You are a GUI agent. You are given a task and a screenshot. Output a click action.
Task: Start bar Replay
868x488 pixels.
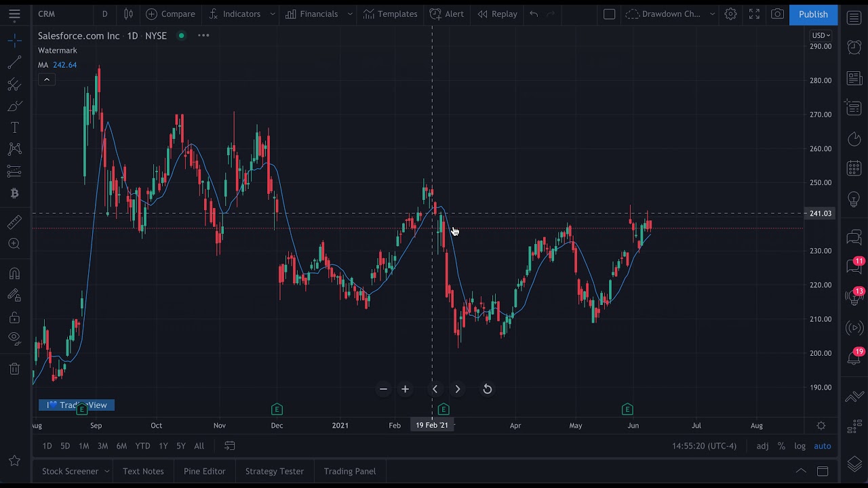coord(497,14)
